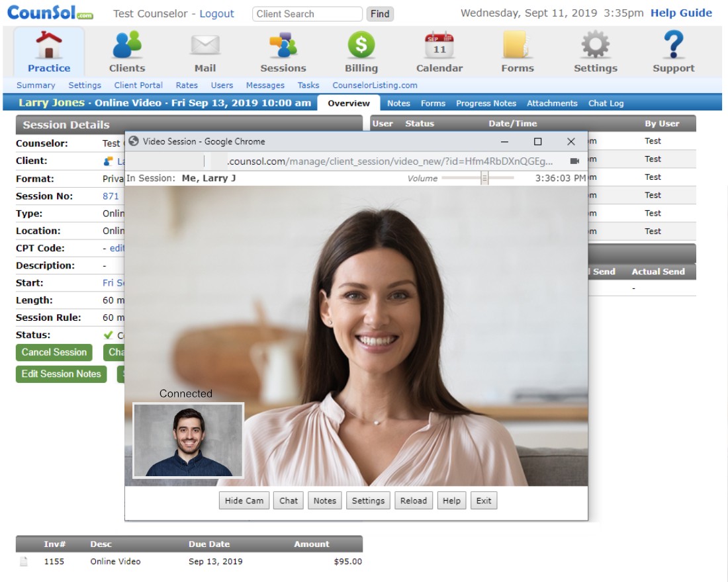
Task: Open the Tasks submenu item
Action: pyautogui.click(x=308, y=85)
